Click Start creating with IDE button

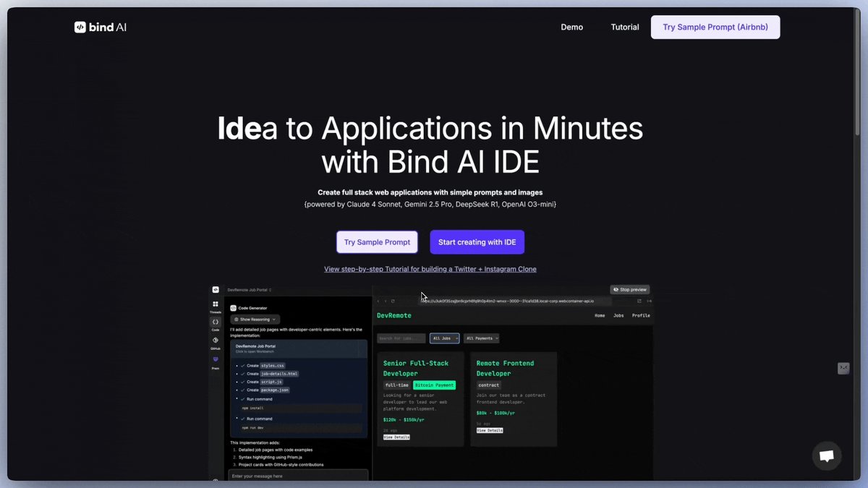point(477,242)
